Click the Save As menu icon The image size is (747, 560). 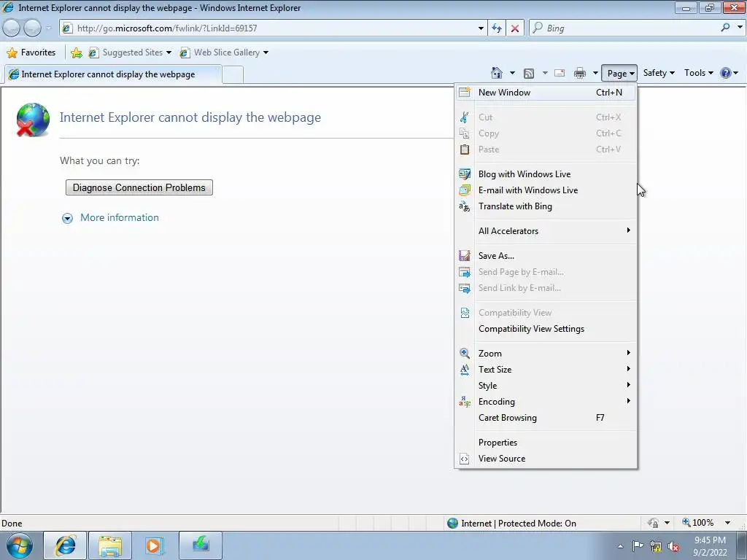click(465, 256)
